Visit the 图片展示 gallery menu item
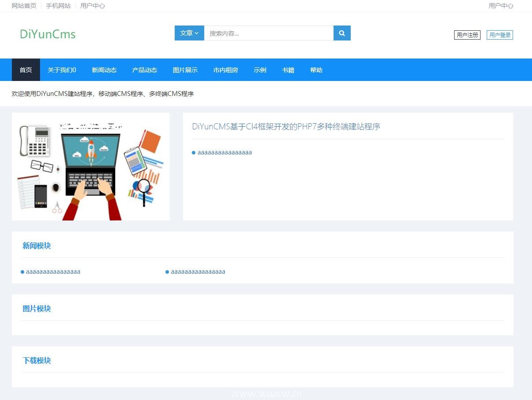 [x=185, y=70]
